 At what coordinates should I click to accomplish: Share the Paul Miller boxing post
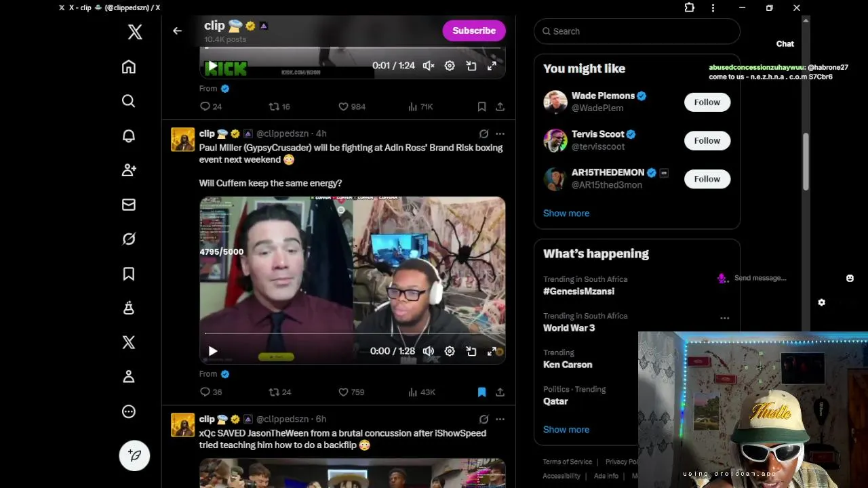coord(500,392)
